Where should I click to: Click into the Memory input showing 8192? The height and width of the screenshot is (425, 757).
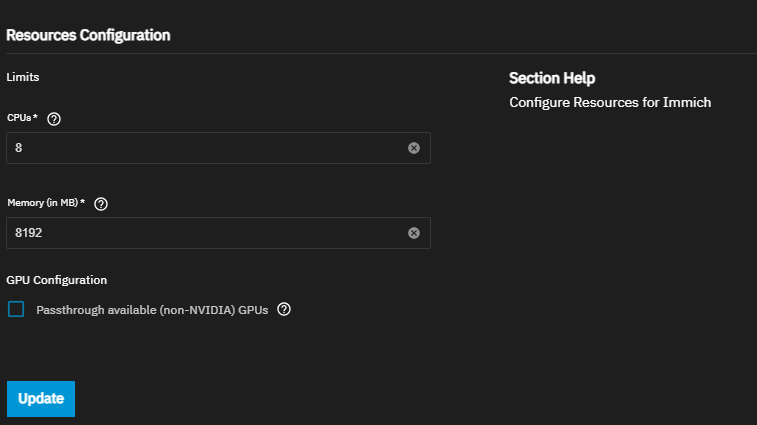pyautogui.click(x=200, y=233)
